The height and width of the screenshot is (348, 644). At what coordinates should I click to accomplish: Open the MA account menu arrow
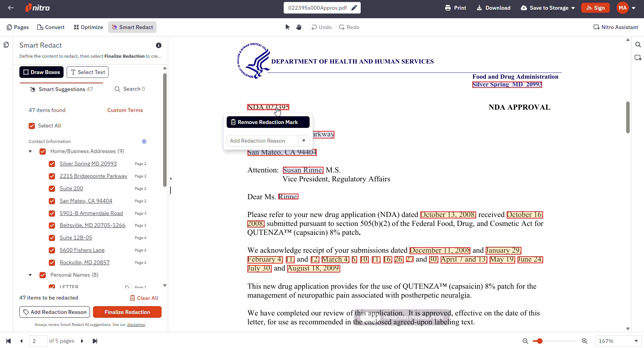[x=634, y=8]
